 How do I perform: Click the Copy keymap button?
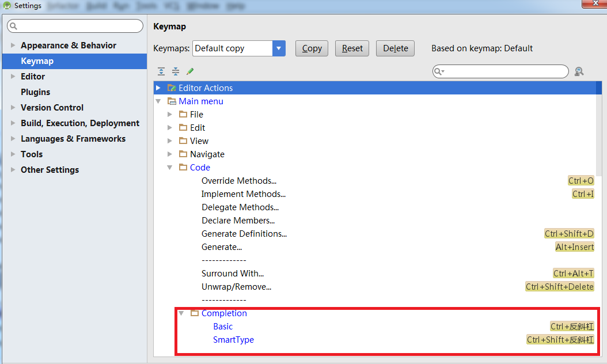coord(312,48)
